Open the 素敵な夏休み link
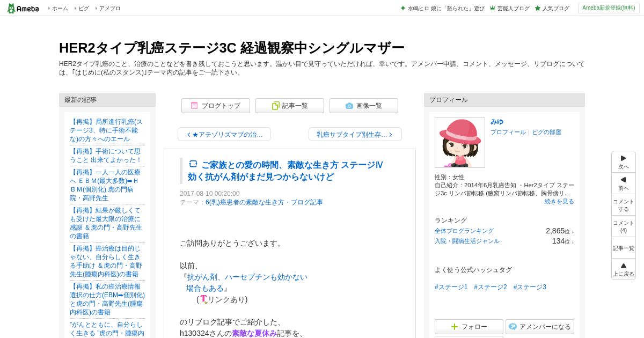This screenshot has width=644, height=338. [x=254, y=333]
